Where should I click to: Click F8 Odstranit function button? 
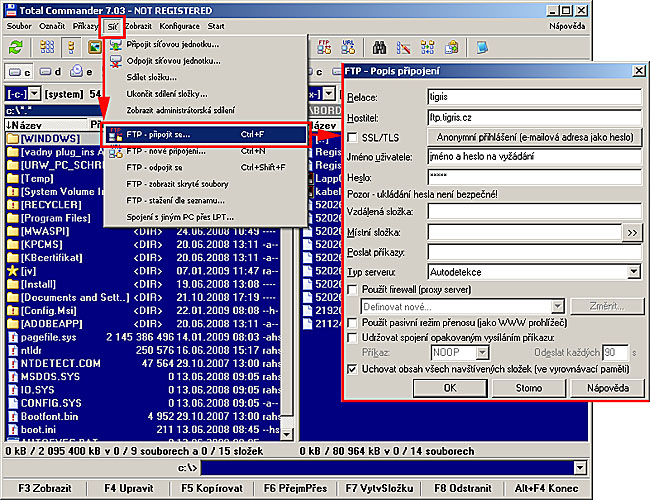click(x=463, y=488)
